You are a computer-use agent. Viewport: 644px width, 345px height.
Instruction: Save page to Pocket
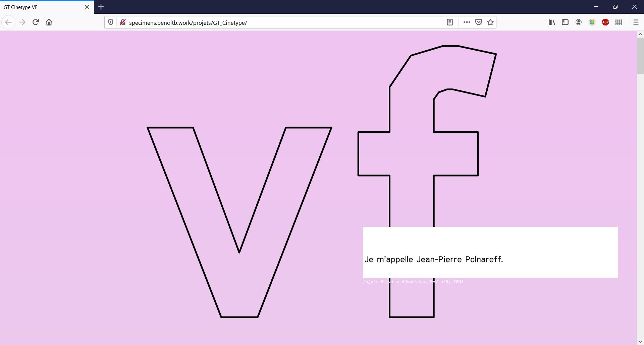[x=479, y=22]
